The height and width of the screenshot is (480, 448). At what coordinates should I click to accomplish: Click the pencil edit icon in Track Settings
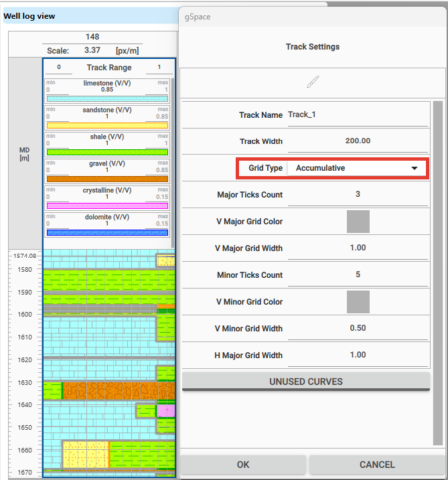tap(313, 82)
